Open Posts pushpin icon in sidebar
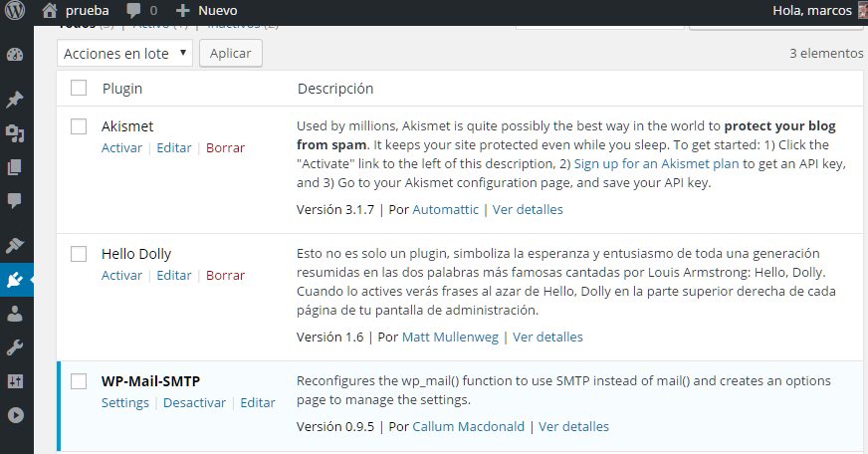 [x=15, y=100]
